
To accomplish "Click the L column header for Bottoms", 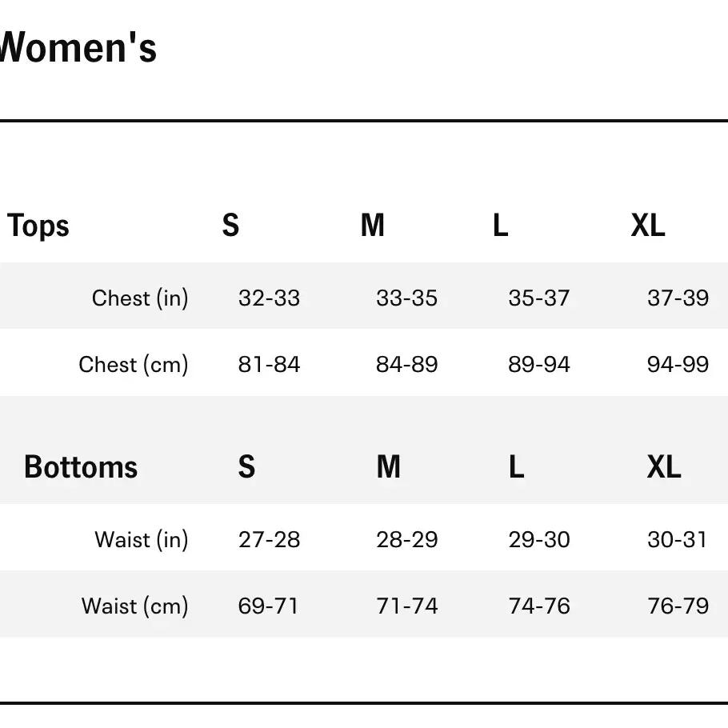I will tap(516, 467).
